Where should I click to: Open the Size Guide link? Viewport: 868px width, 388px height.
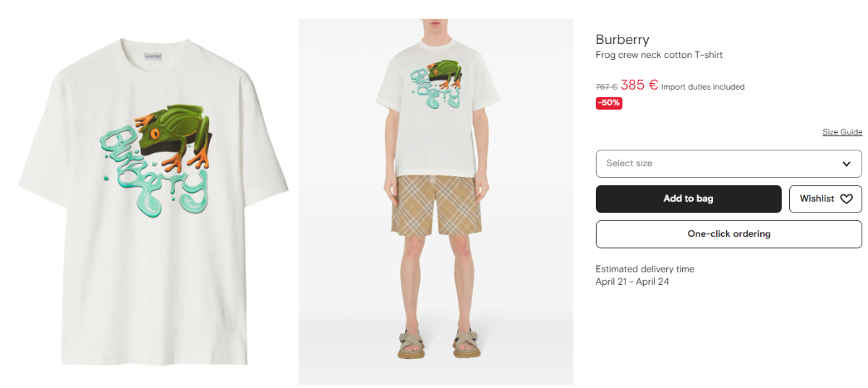pyautogui.click(x=842, y=132)
